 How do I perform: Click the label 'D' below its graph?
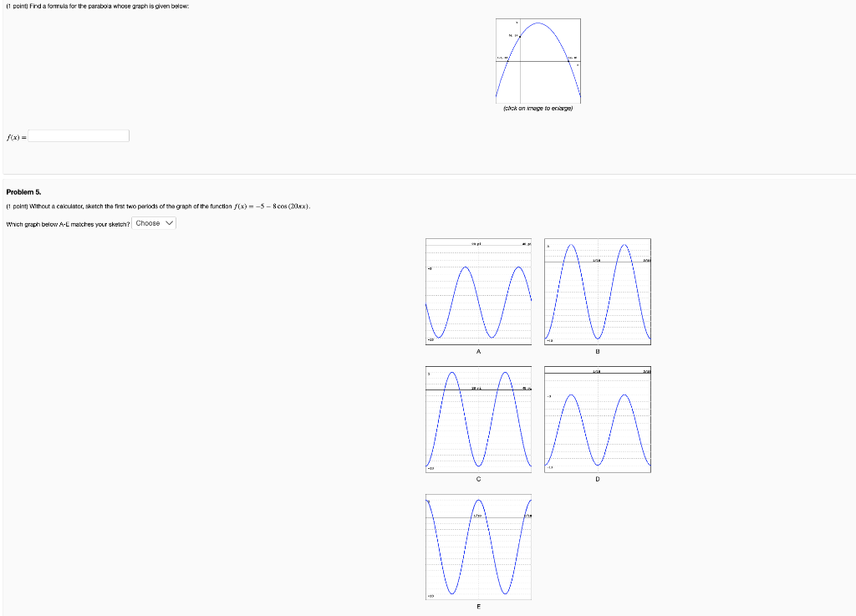coord(597,479)
